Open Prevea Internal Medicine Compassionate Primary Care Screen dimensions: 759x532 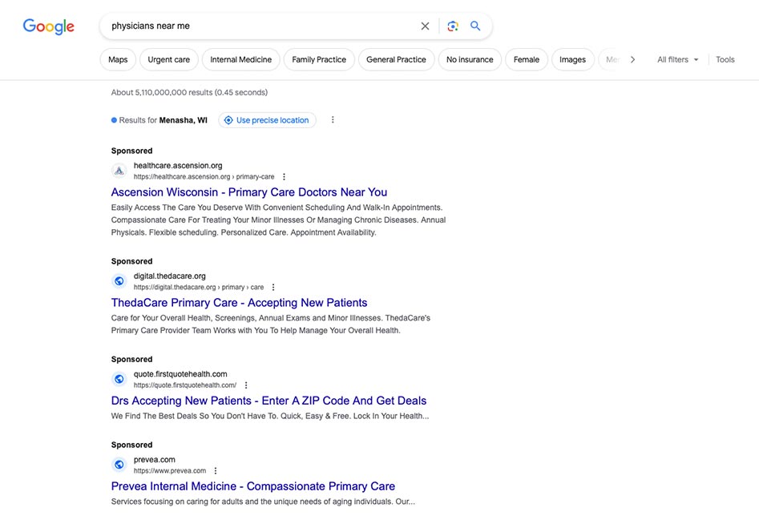click(252, 486)
